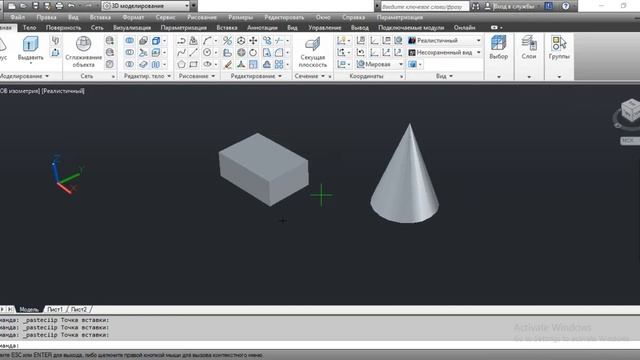Select the Spline drawing tool
640x360 pixels.
(182, 52)
